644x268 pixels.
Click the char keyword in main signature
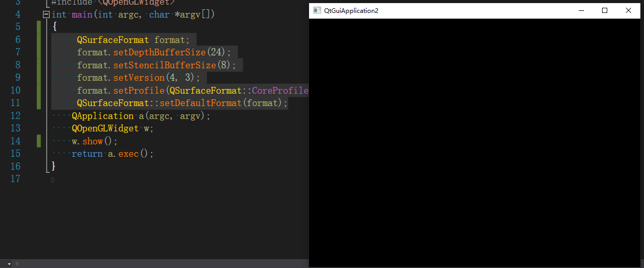pyautogui.click(x=159, y=14)
